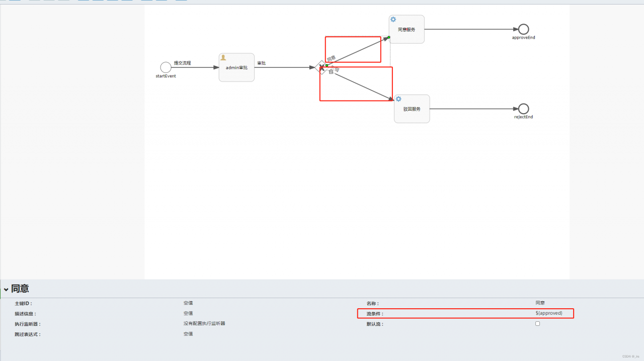Click gear icon on 驳回服务 task

(x=398, y=99)
